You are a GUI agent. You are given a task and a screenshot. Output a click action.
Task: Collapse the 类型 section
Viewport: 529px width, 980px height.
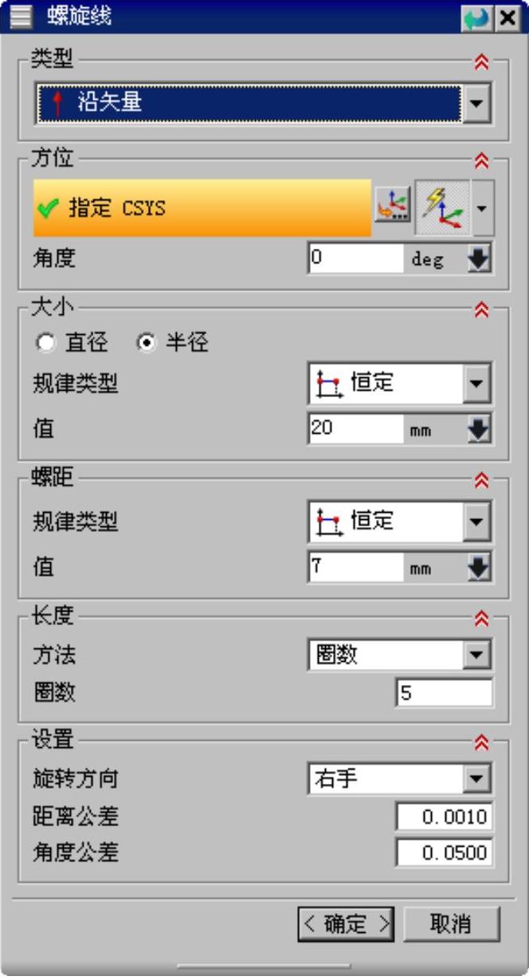coord(481,62)
